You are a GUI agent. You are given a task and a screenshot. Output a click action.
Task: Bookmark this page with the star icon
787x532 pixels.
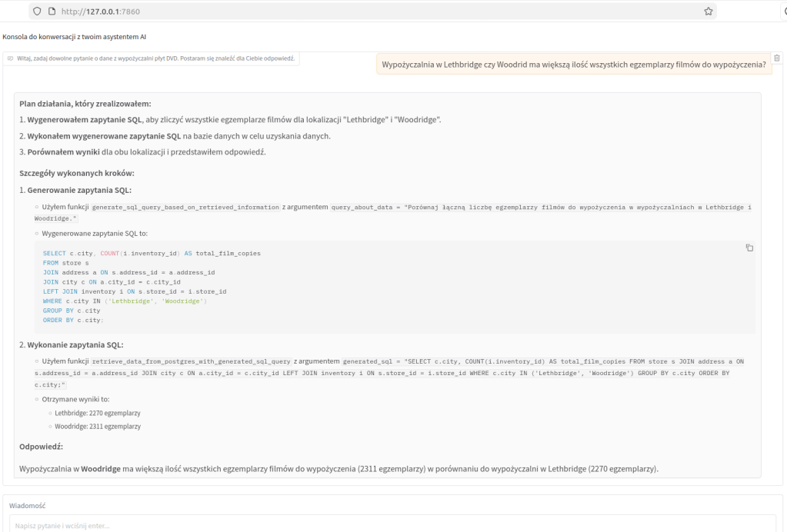point(708,12)
